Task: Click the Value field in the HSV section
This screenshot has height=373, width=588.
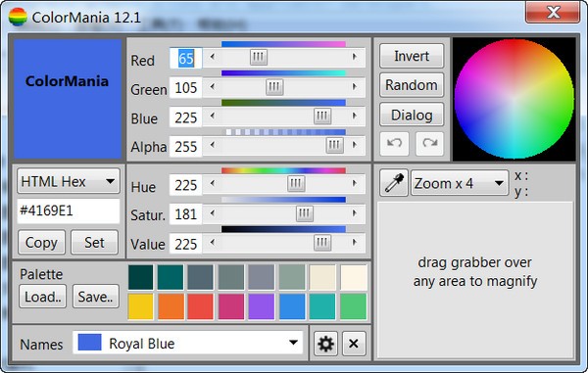Action: 185,244
